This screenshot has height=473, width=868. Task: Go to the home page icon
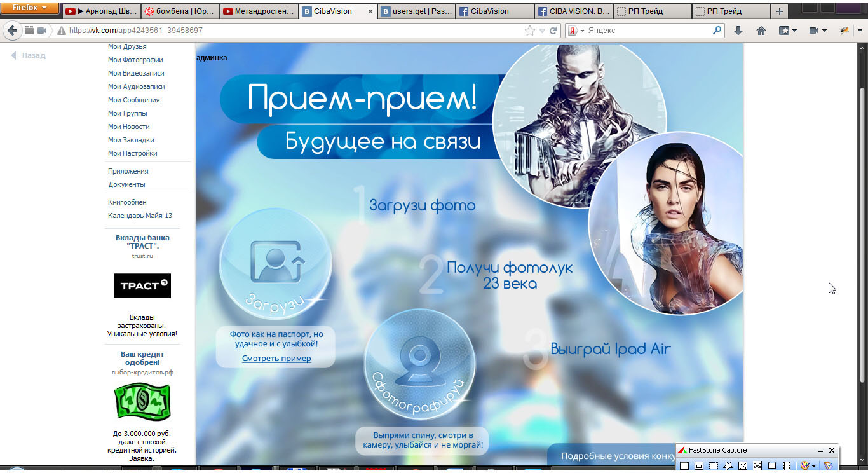click(x=761, y=31)
